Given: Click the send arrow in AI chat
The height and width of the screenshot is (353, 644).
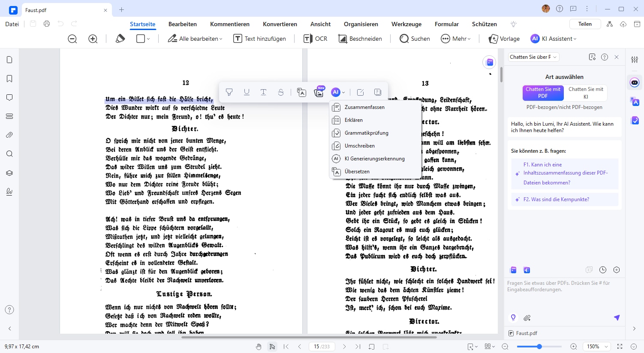Looking at the screenshot, I should point(617,318).
